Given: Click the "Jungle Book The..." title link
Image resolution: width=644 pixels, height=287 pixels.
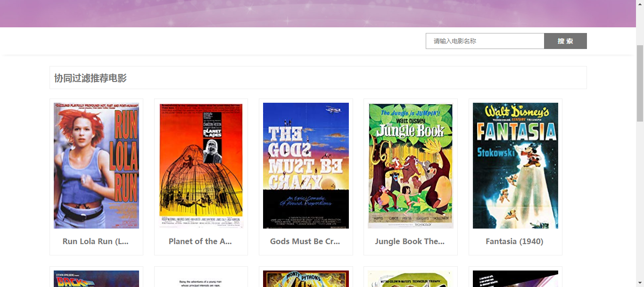Looking at the screenshot, I should point(410,241).
